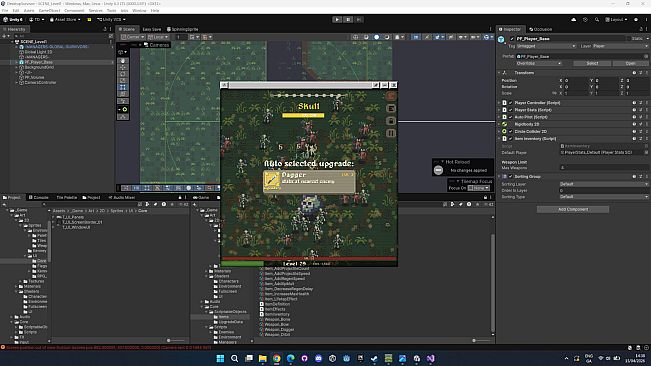Toggle the Static checkbox in Inspector
Screen dimensions: 651x366
[628, 39]
